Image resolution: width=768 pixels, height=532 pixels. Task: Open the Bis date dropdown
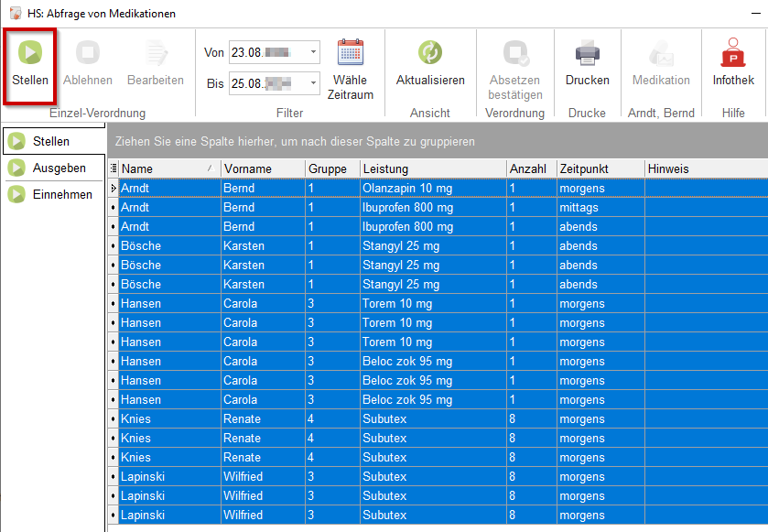click(x=313, y=83)
